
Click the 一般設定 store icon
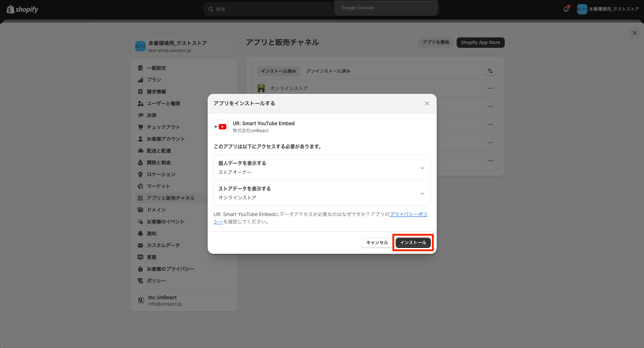coord(140,68)
